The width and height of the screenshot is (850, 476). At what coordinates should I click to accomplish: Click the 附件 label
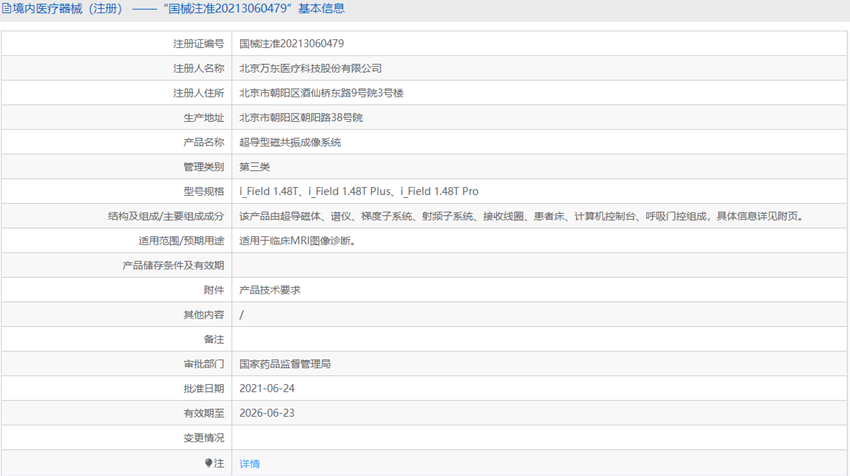click(214, 290)
